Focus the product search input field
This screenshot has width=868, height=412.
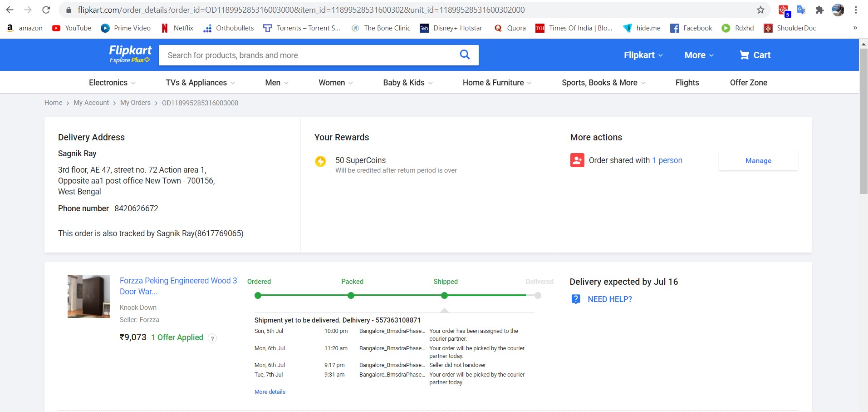click(309, 55)
